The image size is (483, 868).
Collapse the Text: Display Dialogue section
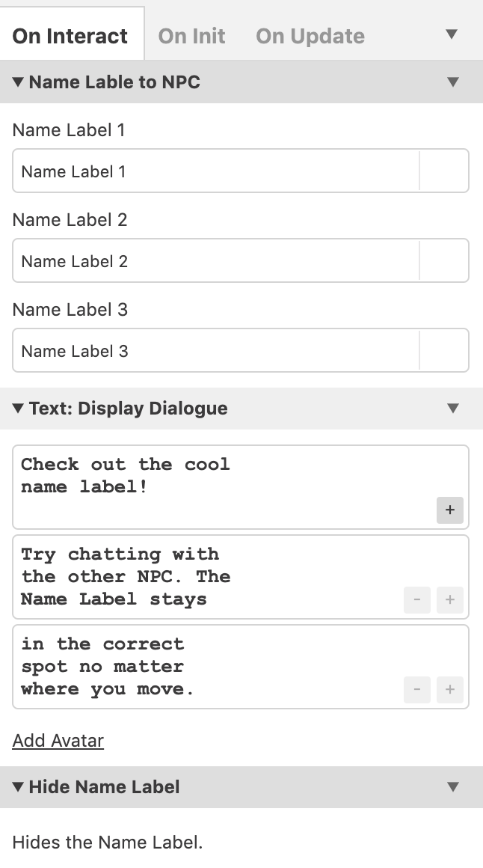(18, 408)
